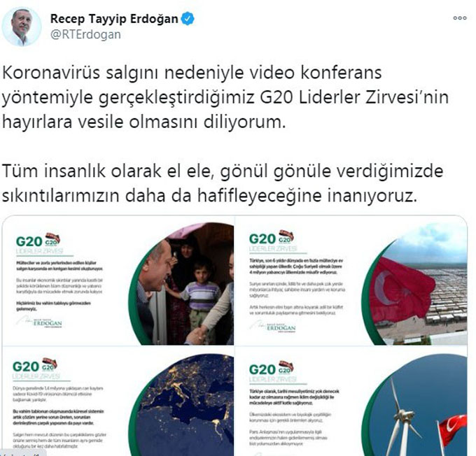Click the paragraph starting 'Tüm insanlık olarak'
Screen dimensions: 476x456
click(x=223, y=183)
